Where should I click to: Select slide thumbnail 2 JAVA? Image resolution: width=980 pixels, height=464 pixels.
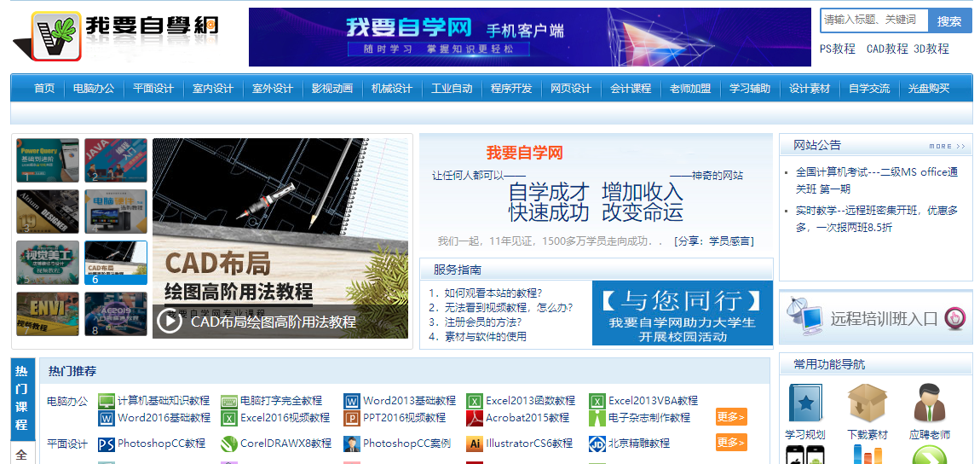click(x=116, y=160)
